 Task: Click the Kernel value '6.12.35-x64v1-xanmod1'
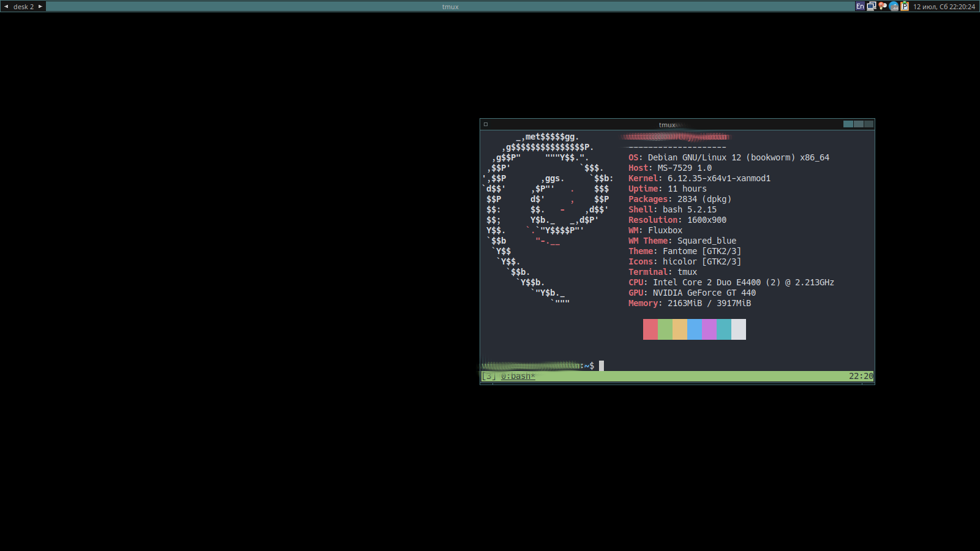[719, 178]
